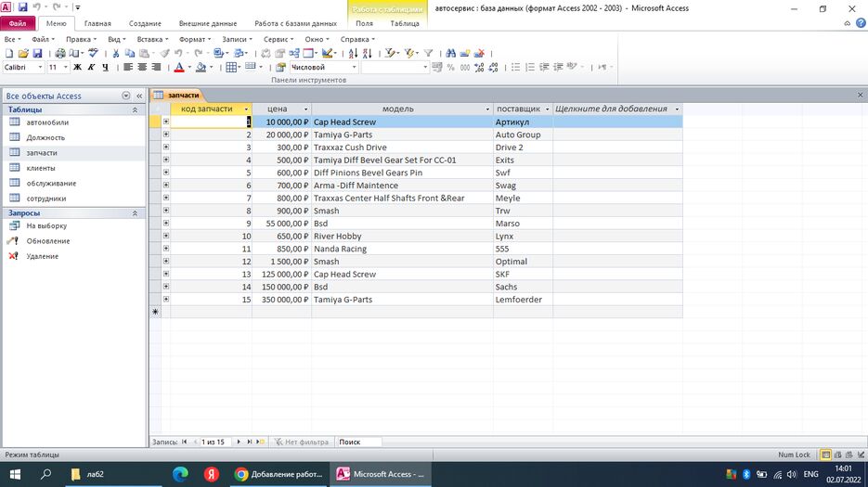
Task: Open the Файл backstage tab
Action: [18, 23]
